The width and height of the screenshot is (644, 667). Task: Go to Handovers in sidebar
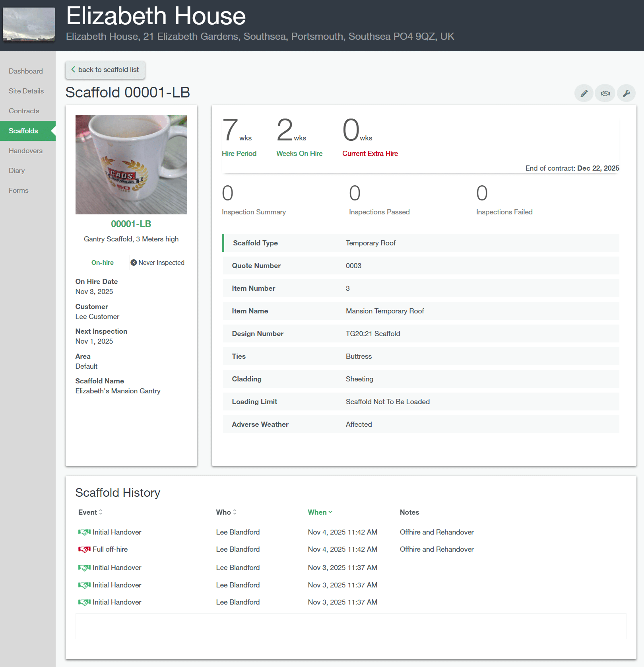coord(25,151)
